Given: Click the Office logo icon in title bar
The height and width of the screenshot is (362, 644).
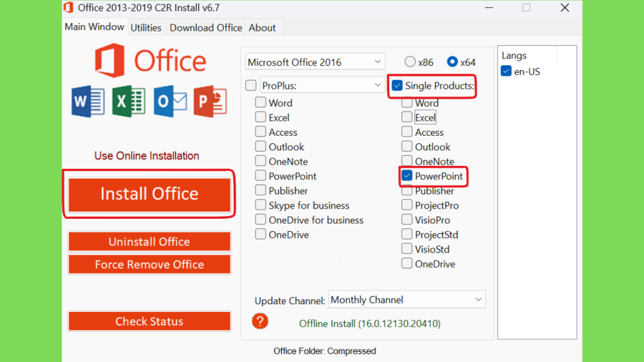Looking at the screenshot, I should 69,8.
